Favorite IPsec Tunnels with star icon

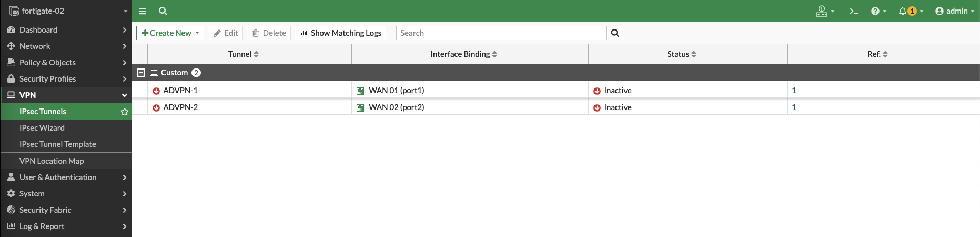pos(125,112)
